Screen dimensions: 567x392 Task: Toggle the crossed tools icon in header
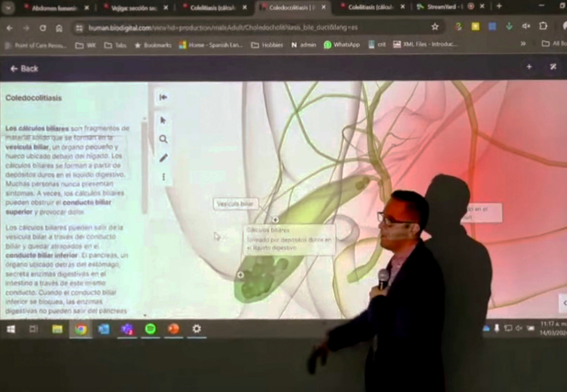tap(553, 67)
